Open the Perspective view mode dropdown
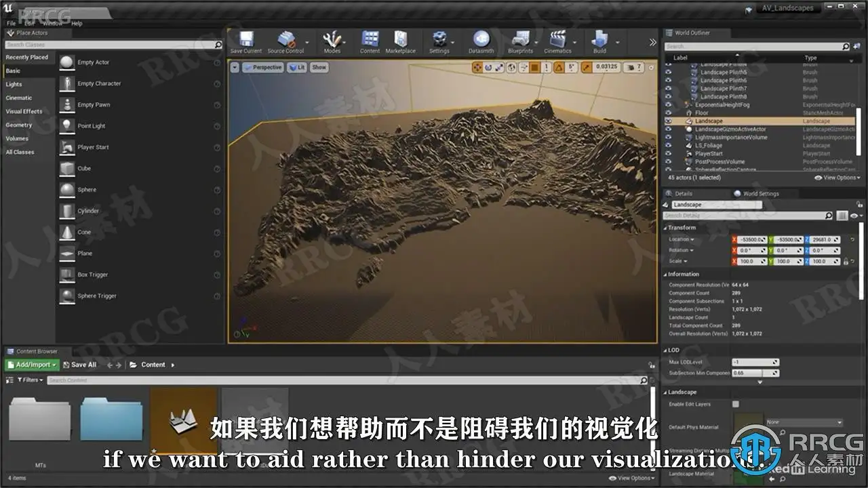Screen dimensions: 868x488 [x=262, y=67]
